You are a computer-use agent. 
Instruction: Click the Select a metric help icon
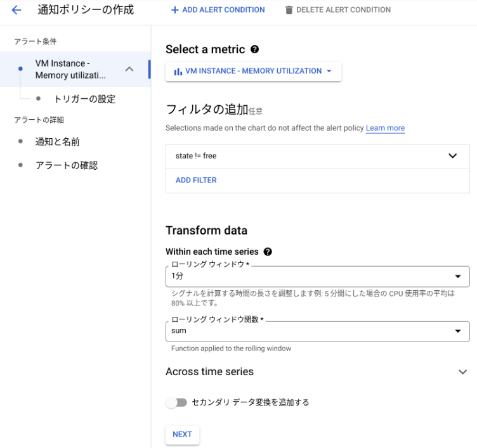coord(254,49)
